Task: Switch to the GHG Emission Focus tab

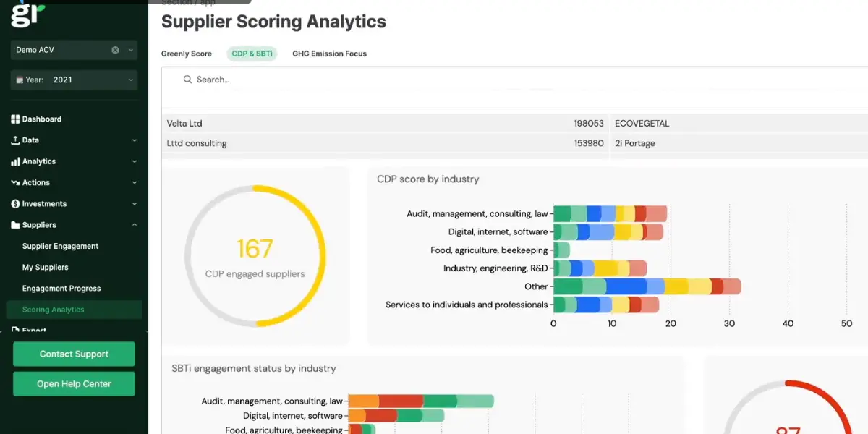Action: click(329, 54)
